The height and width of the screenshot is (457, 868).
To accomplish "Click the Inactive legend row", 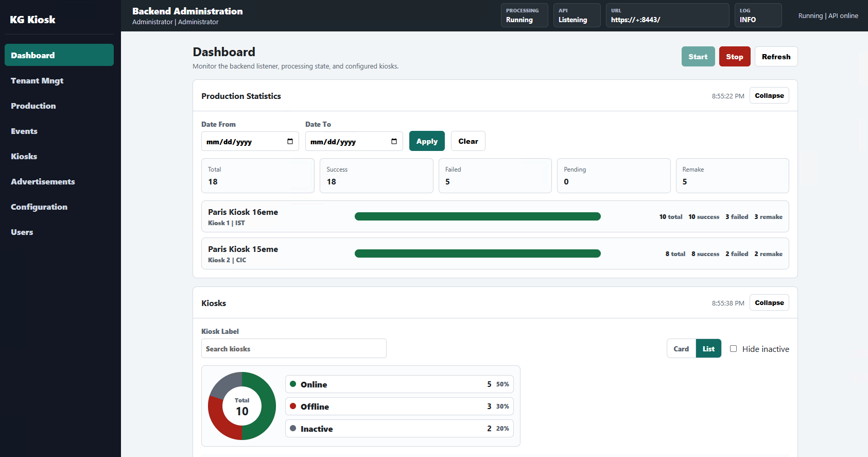I will (400, 429).
